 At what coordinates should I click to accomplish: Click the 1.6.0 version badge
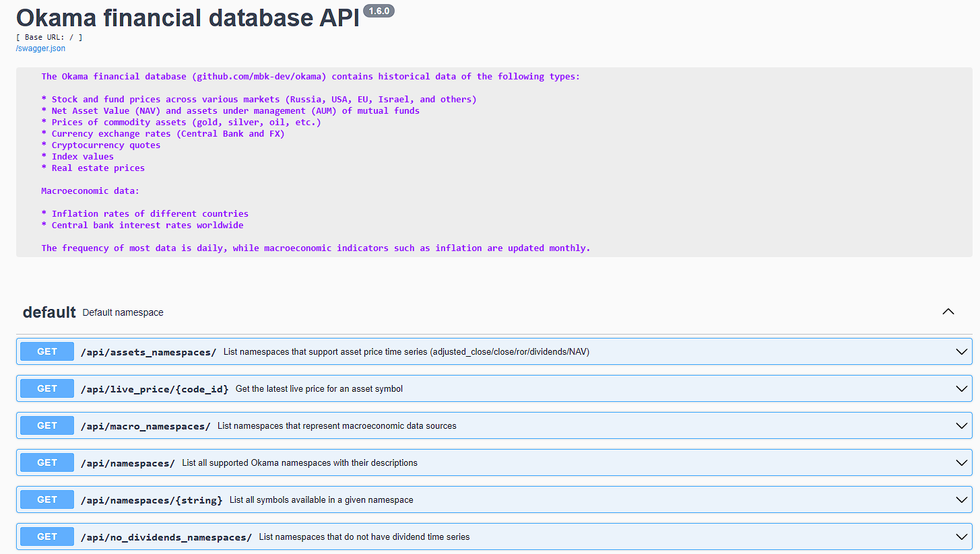coord(379,11)
